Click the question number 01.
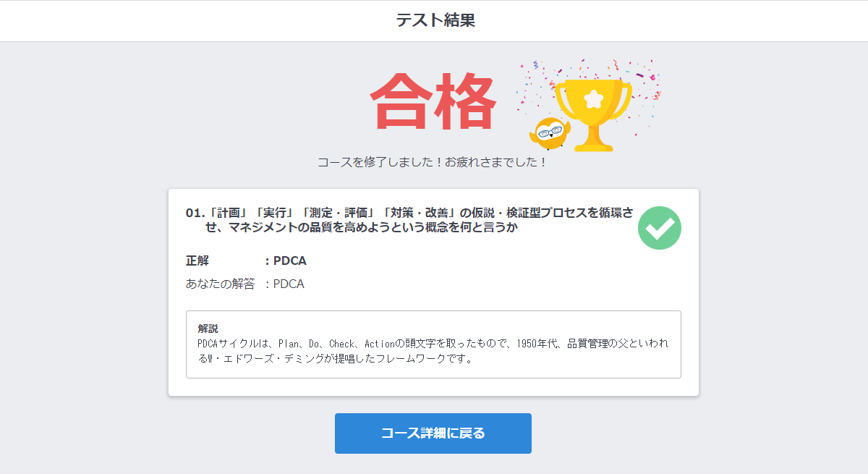Viewport: 868px width, 474px height. tap(195, 213)
